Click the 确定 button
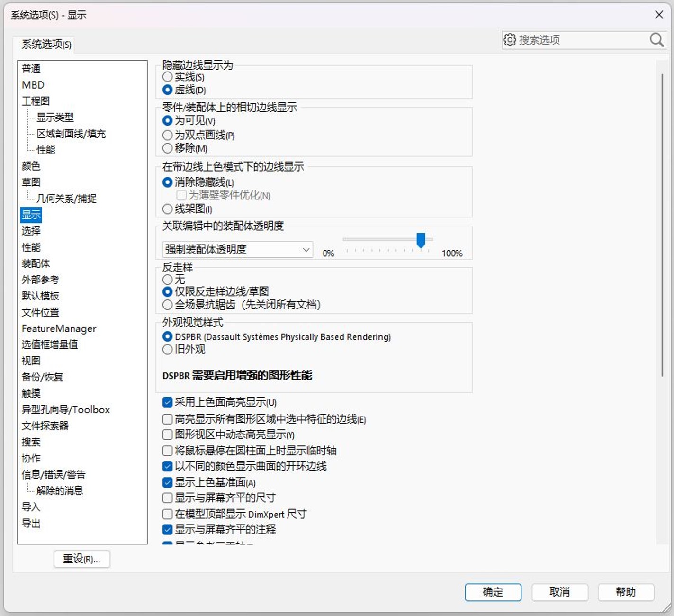674x616 pixels. pos(493,592)
